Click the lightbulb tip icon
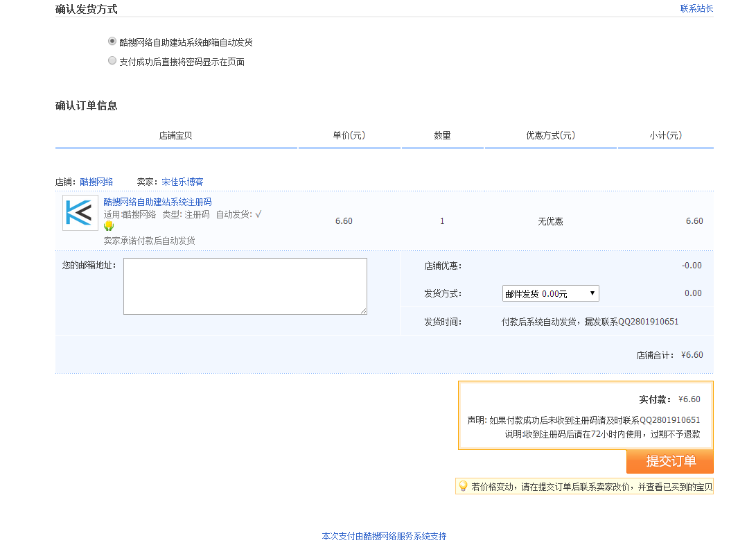756x545 pixels. point(463,486)
